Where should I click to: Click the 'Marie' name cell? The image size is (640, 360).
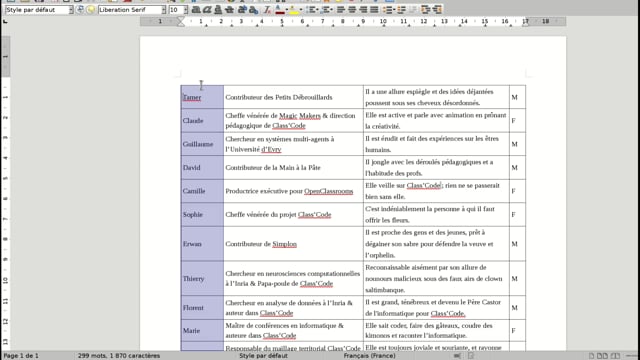pos(202,331)
